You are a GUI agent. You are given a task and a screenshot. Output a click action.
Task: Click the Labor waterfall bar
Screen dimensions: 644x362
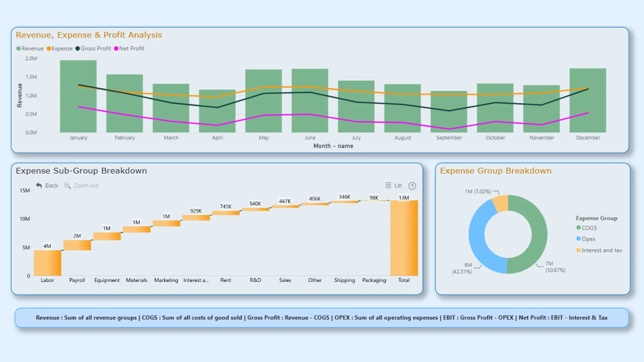click(x=47, y=263)
